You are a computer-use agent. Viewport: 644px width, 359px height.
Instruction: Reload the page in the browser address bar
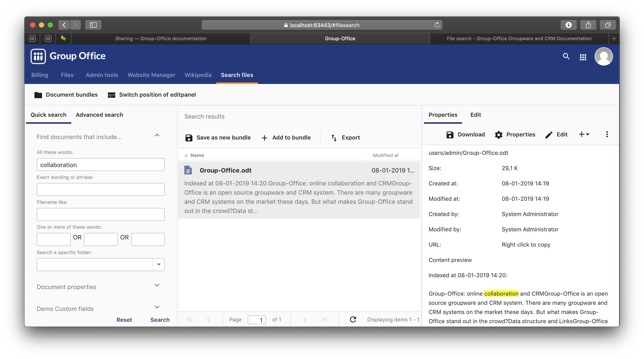437,25
